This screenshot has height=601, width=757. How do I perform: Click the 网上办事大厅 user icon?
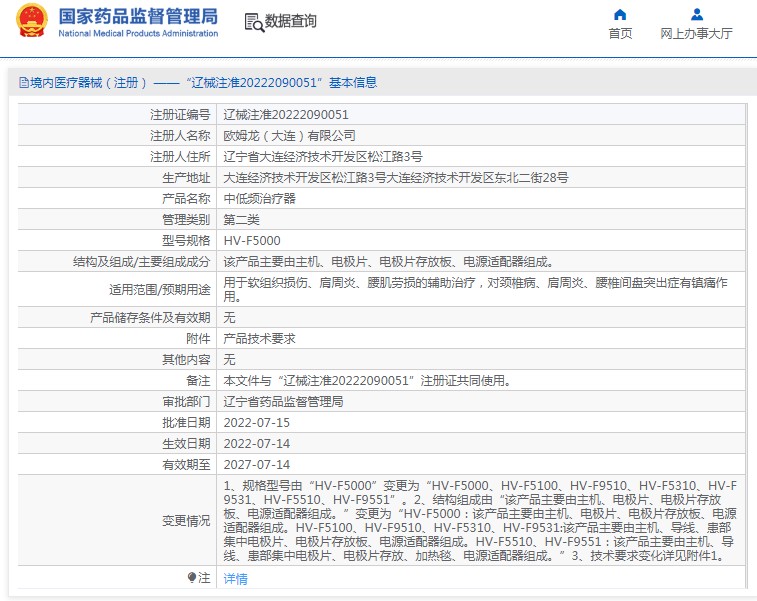(x=697, y=14)
